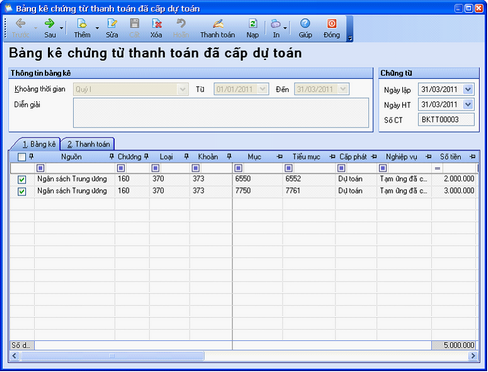Screen dimensions: 488x372
Task: Select cell with amount 2.000.000
Action: coord(455,179)
